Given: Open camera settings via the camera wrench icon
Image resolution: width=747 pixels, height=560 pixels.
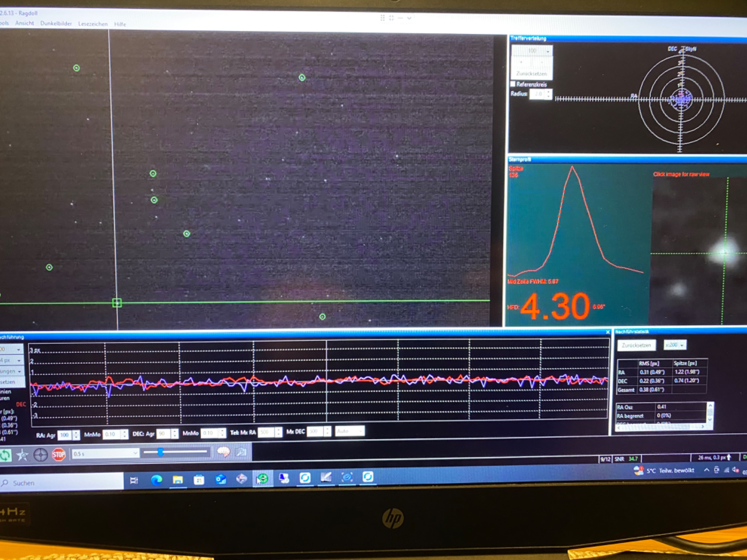Looking at the screenshot, I should (242, 452).
